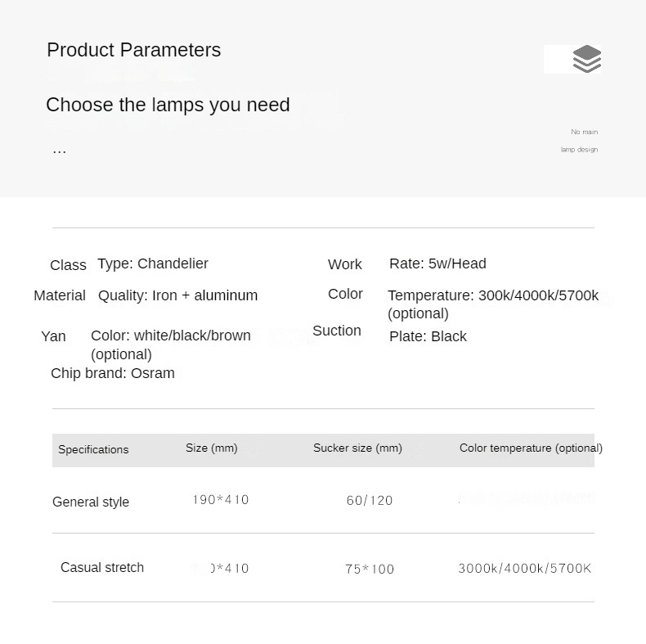The image size is (646, 644).
Task: Select the 'Casual stretch' row label
Action: pos(102,567)
